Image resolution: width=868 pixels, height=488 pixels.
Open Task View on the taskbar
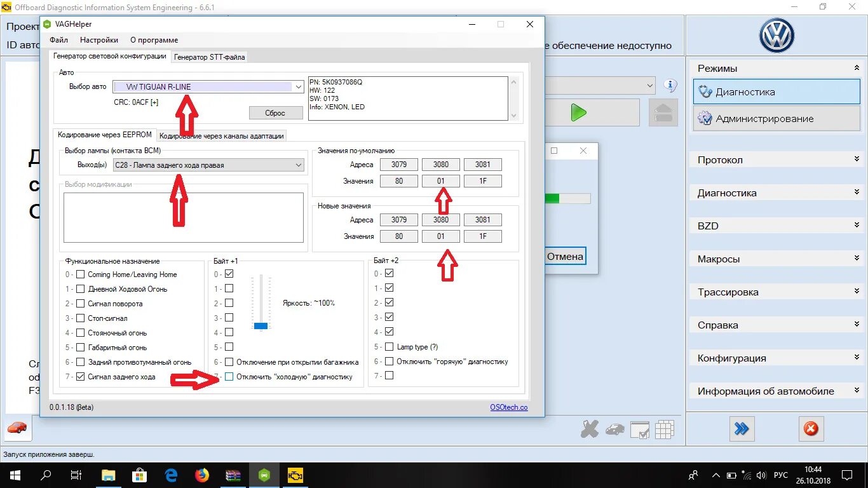[76, 475]
